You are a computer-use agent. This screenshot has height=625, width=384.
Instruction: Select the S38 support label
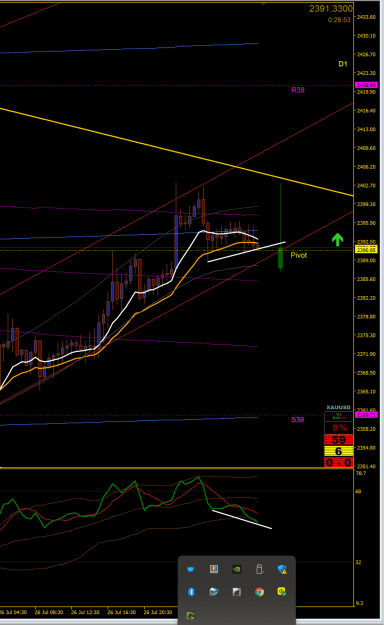point(297,420)
